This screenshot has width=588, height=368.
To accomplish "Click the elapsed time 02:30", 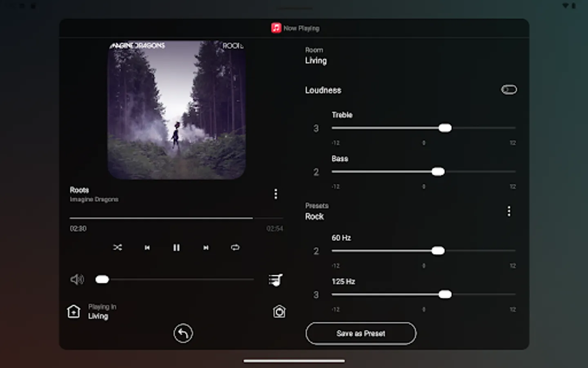I will click(x=78, y=229).
